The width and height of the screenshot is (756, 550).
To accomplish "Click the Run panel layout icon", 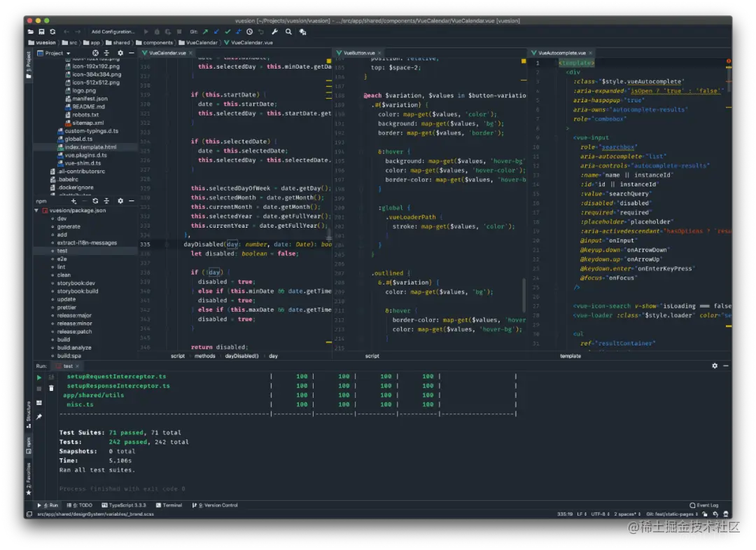I will pyautogui.click(x=39, y=402).
